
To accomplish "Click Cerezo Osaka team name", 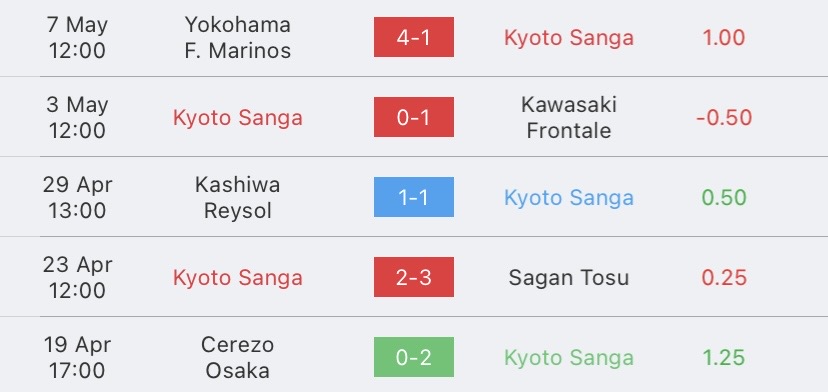I will click(x=238, y=358).
